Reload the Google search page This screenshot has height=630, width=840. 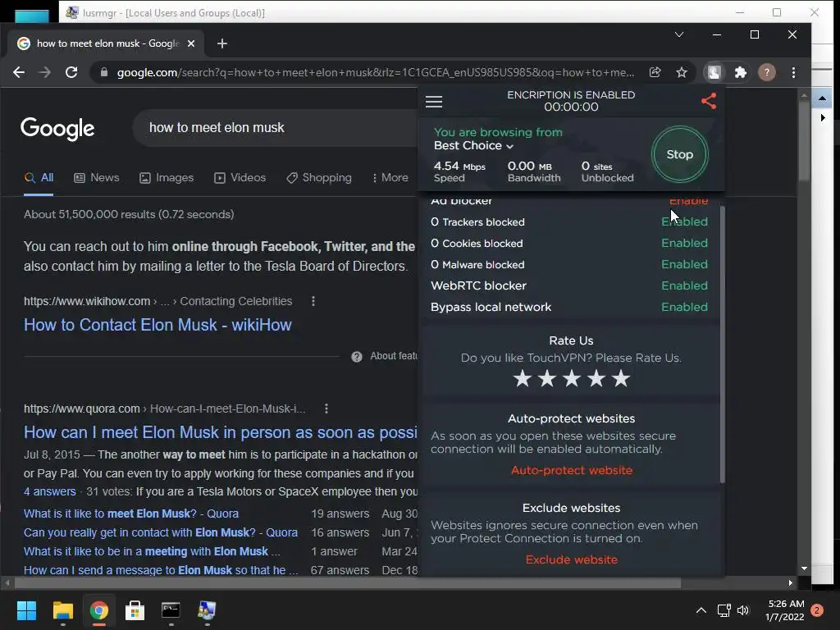pos(71,72)
